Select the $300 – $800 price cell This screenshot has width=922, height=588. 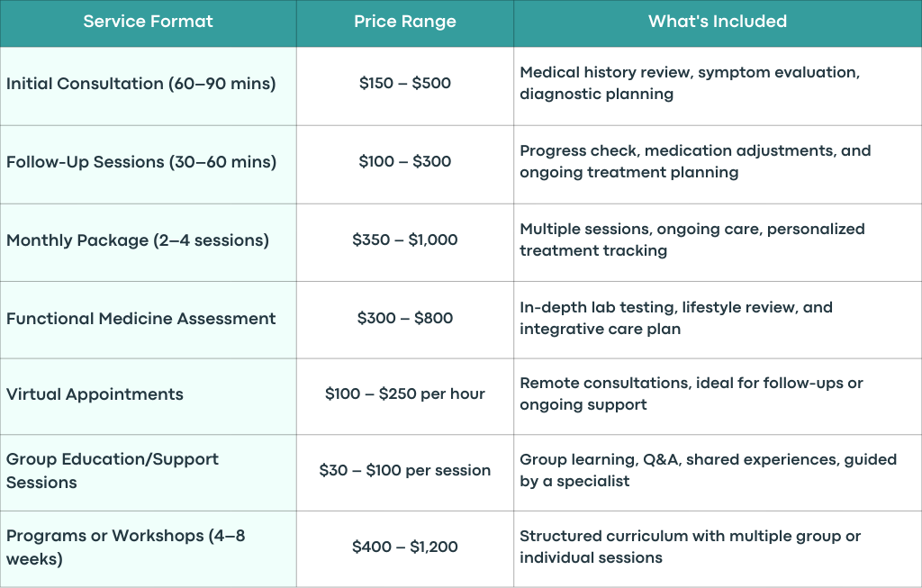tap(405, 320)
